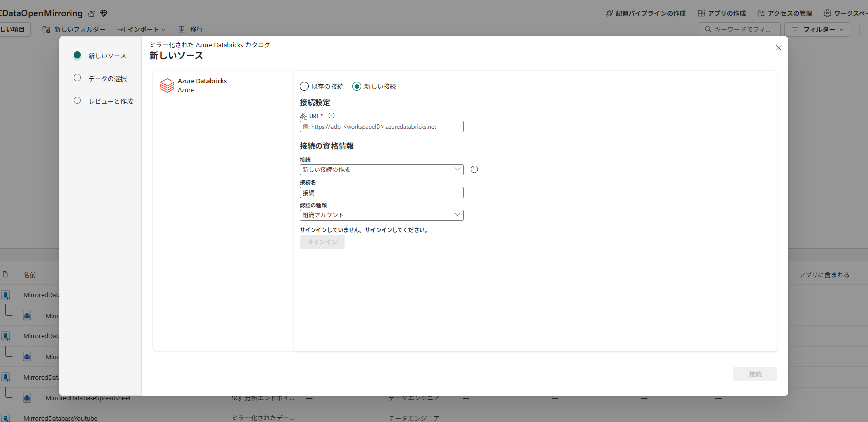
Task: Open the connection dropdown
Action: (382, 169)
